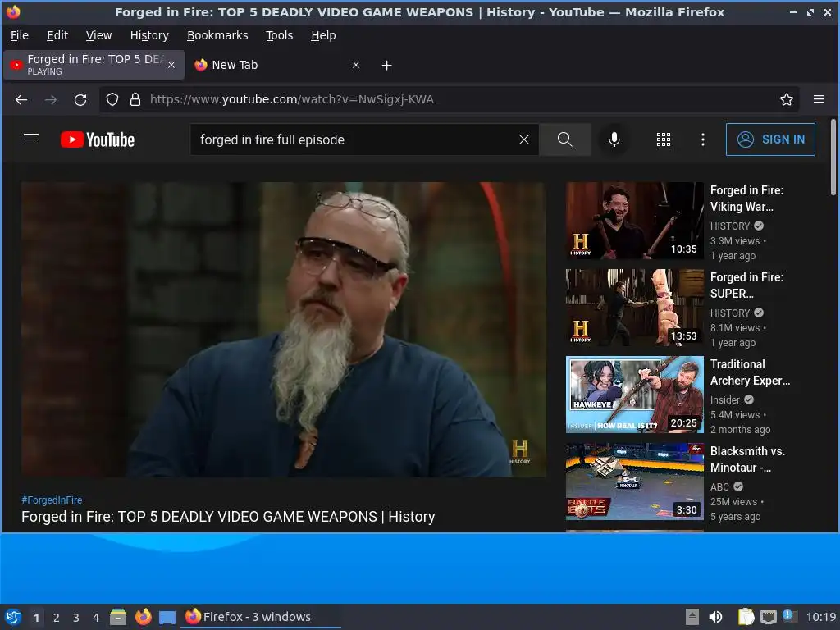
Task: Click the 10:19 taskbar clock
Action: pyautogui.click(x=820, y=617)
